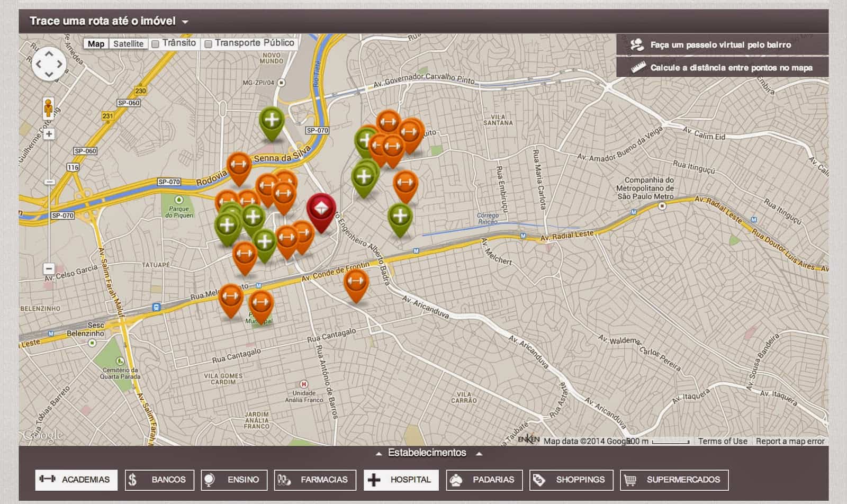Click the 'Sesc Belenzinho' label
Screen dimensions: 847x504
click(x=86, y=329)
